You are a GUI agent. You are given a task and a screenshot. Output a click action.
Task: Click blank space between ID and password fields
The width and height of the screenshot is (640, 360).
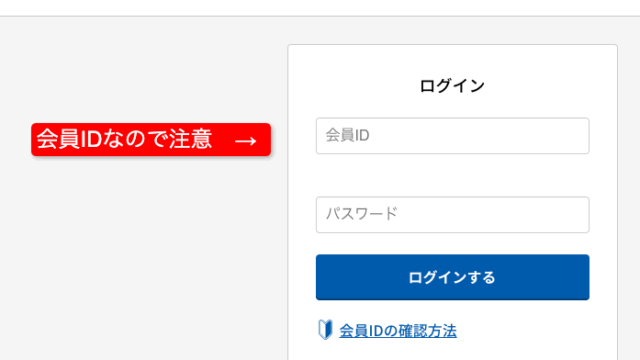452,176
